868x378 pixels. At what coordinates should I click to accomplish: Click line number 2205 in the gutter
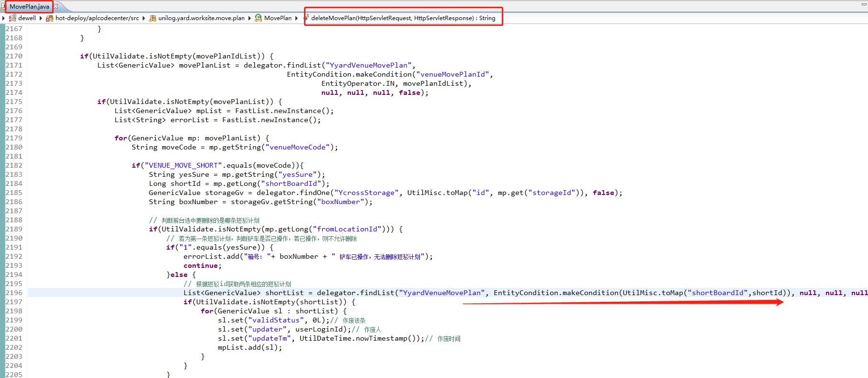point(14,375)
